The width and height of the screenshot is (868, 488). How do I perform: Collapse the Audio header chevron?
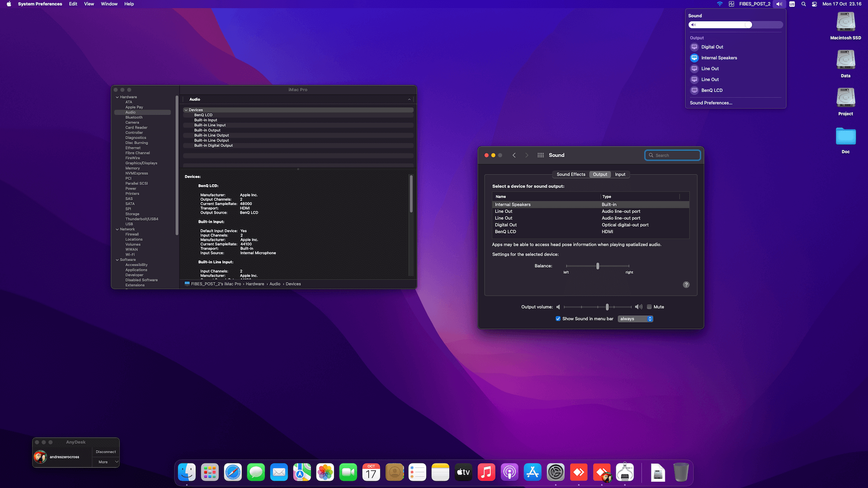coord(409,99)
